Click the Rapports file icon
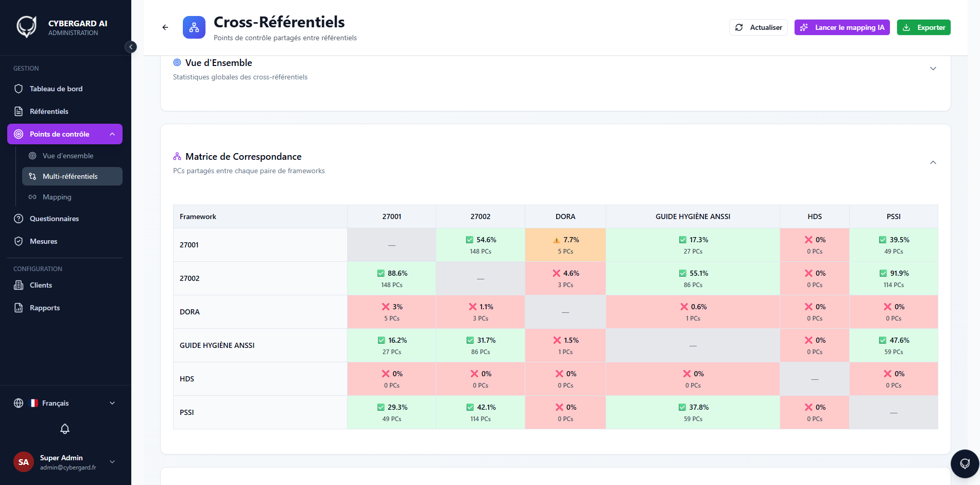This screenshot has height=485, width=980. point(19,308)
